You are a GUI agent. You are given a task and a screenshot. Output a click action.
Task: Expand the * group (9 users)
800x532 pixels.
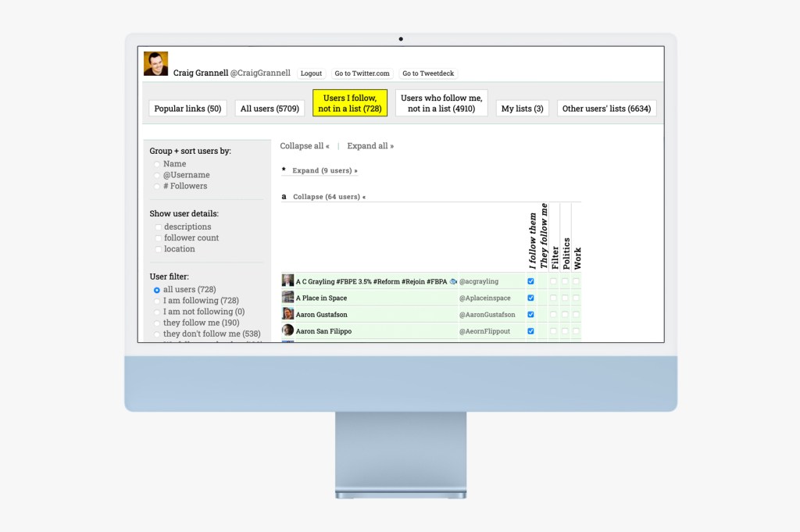325,170
